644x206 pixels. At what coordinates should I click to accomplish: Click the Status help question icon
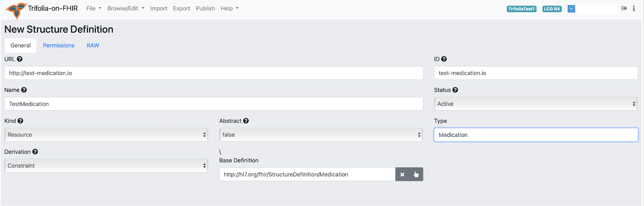pyautogui.click(x=455, y=90)
